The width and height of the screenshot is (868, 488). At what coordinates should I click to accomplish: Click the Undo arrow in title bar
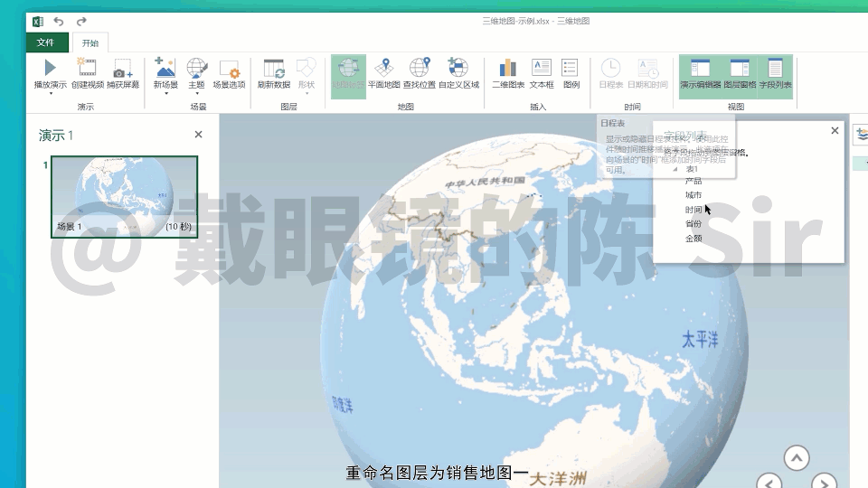tap(59, 22)
